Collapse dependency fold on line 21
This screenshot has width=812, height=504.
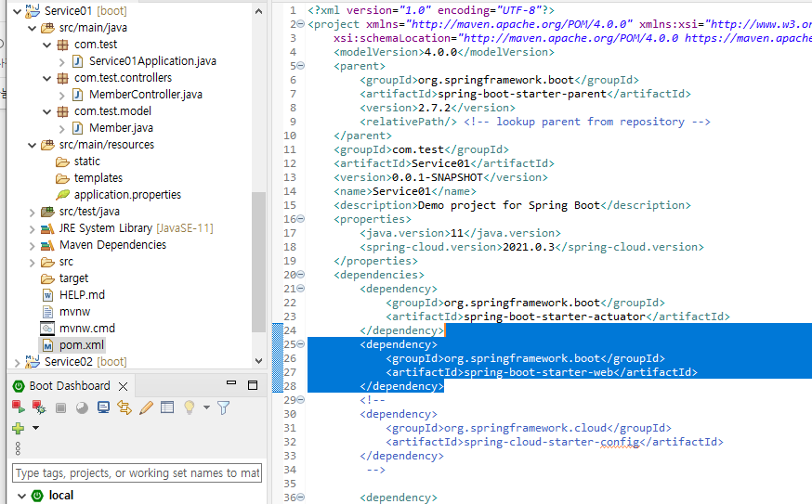[x=300, y=289]
